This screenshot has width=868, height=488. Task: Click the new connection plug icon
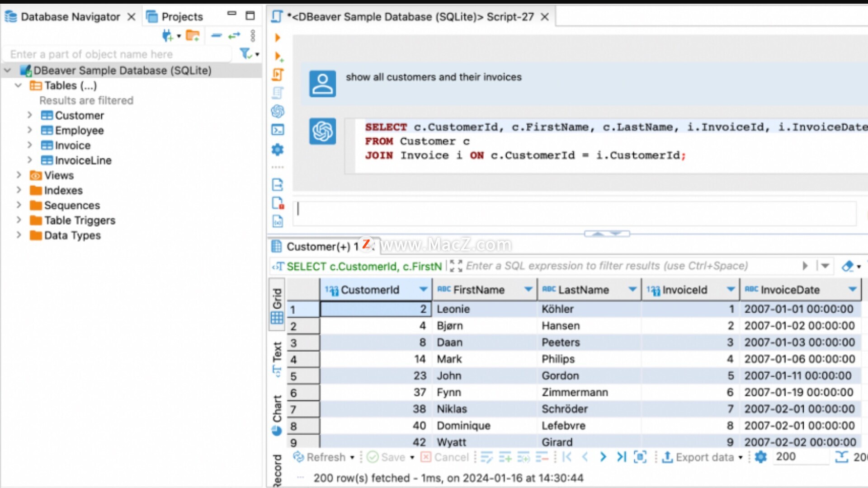point(168,36)
